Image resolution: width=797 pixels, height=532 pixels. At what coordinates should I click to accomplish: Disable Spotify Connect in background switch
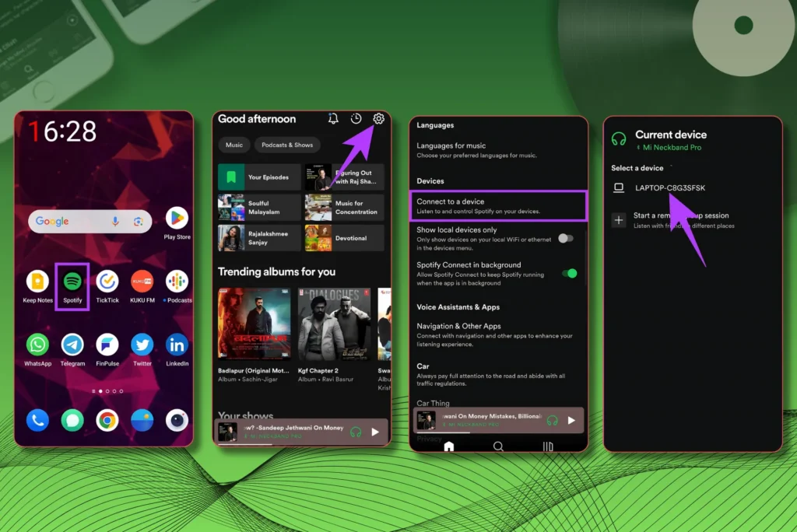[x=569, y=273]
